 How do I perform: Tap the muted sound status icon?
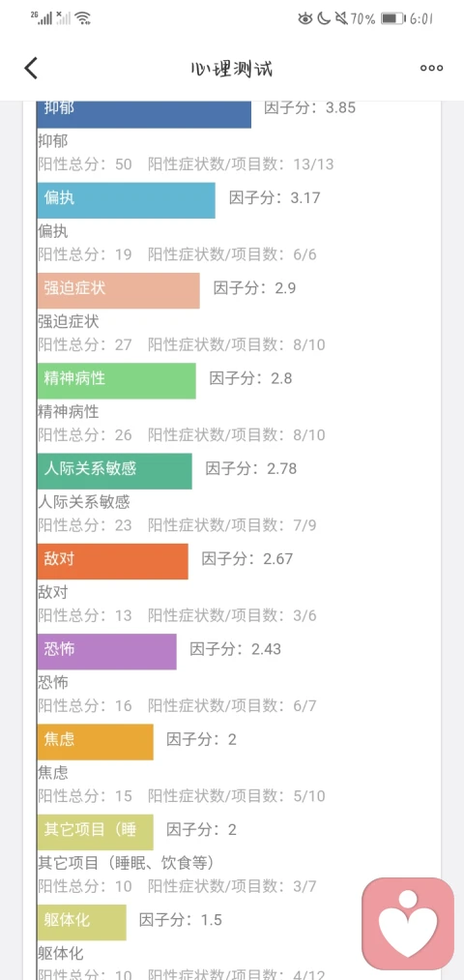point(341,18)
